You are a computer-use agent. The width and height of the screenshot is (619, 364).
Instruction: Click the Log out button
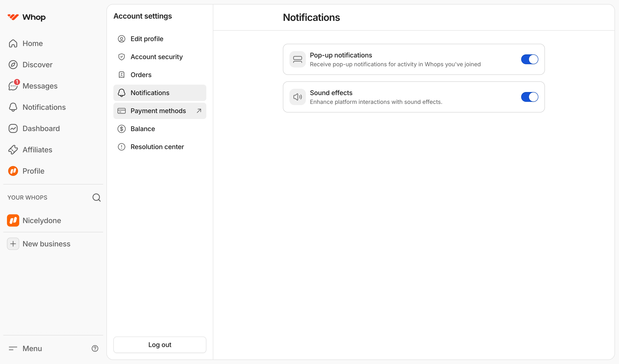pyautogui.click(x=160, y=345)
